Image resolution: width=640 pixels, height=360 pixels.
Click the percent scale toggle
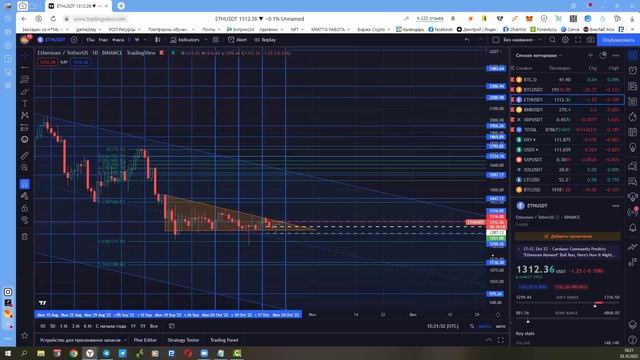472,326
